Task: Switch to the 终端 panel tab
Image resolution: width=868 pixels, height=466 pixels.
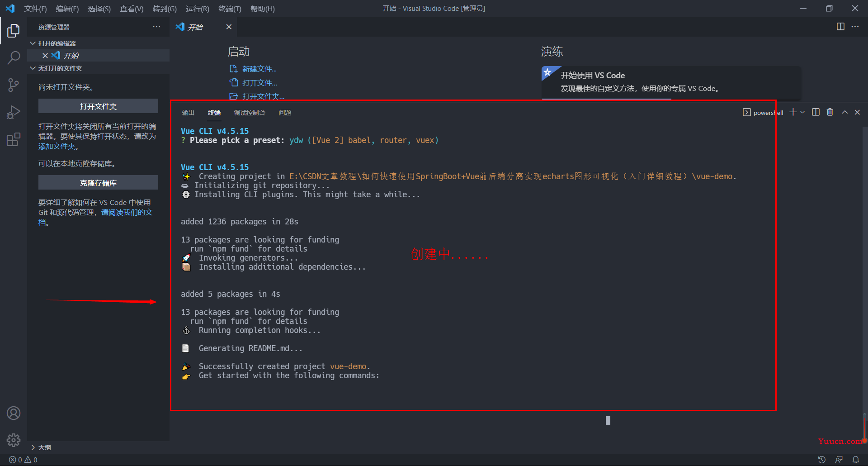Action: click(x=214, y=112)
